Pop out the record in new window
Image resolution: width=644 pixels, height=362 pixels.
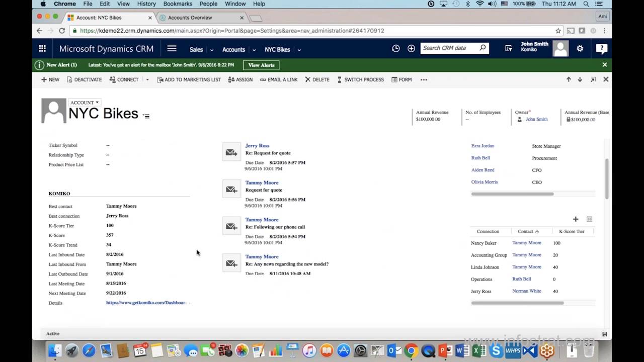point(593,79)
